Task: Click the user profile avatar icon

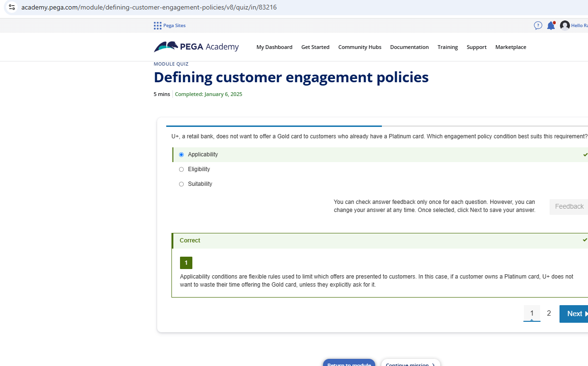Action: 564,25
